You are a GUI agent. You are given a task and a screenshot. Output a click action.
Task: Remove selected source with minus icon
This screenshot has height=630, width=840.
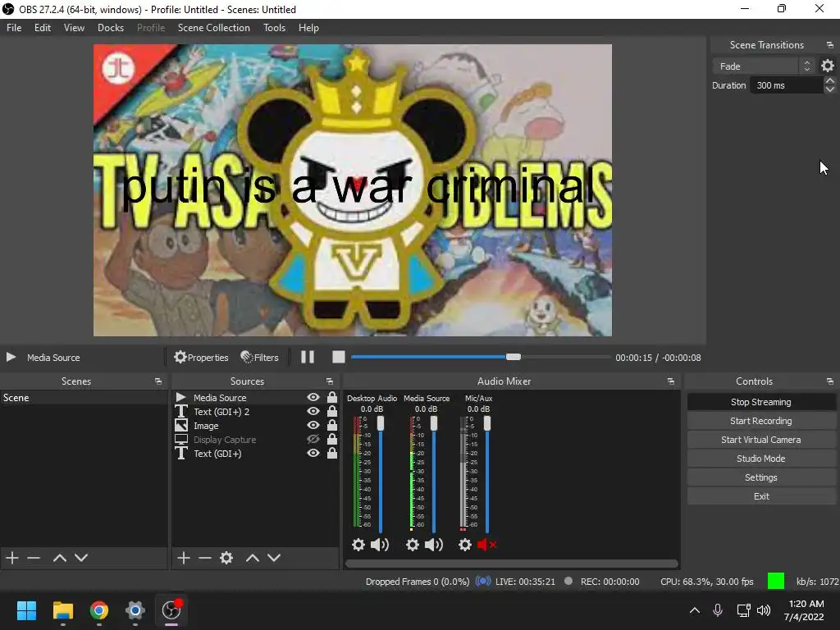pyautogui.click(x=204, y=558)
